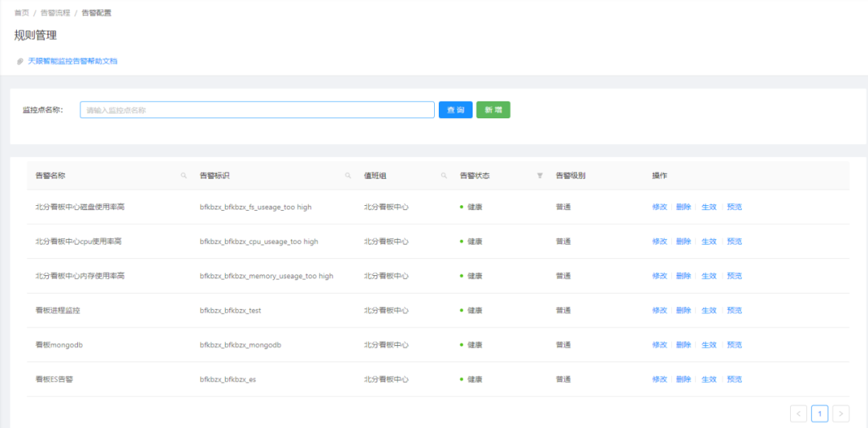Go to next page arrow
Screen dimensions: 868x428
pyautogui.click(x=841, y=413)
